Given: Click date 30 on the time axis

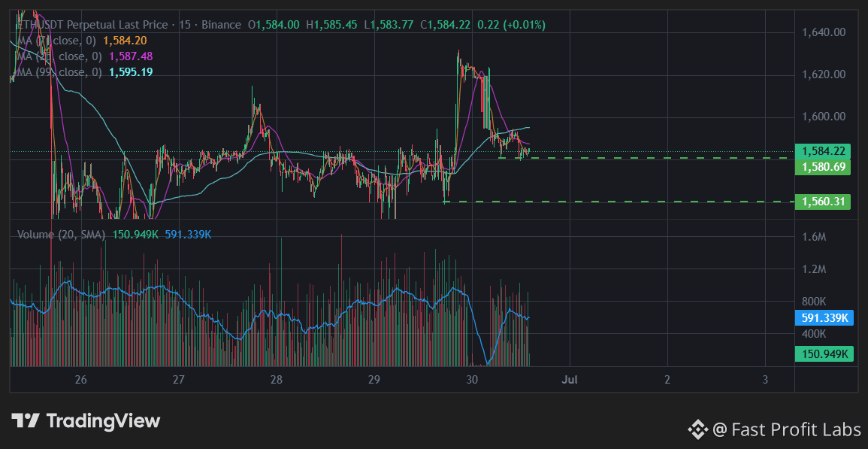Looking at the screenshot, I should pos(472,380).
